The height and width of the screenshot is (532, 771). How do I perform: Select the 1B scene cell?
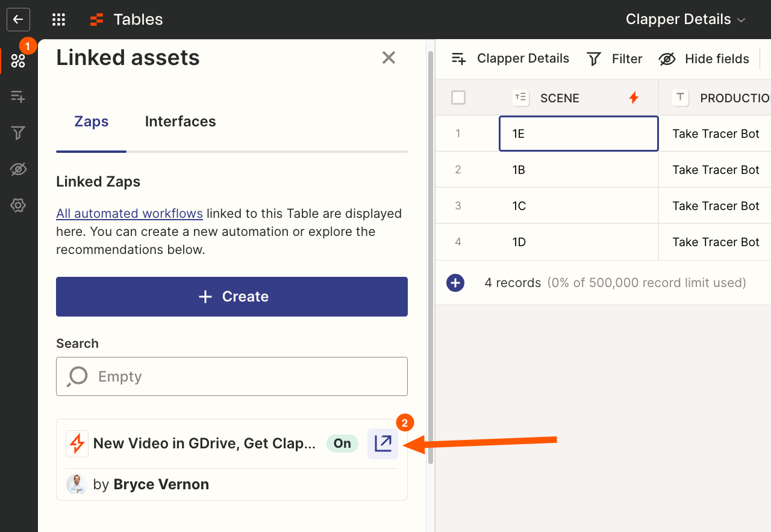click(579, 170)
